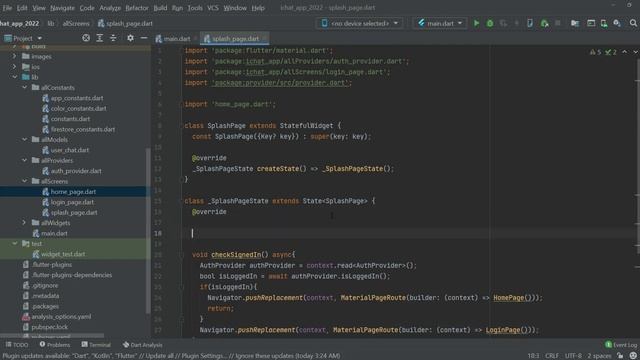The width and height of the screenshot is (640, 360).
Task: Open app_constants.dart in project tree
Action: (x=77, y=98)
